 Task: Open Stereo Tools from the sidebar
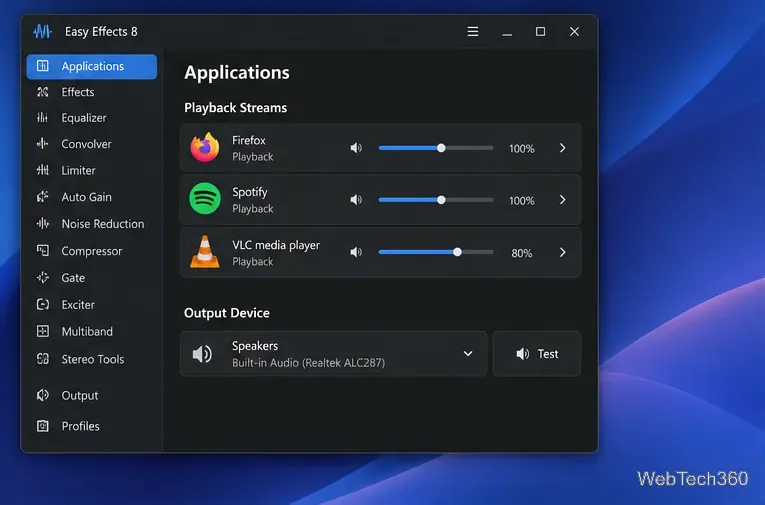coord(92,359)
